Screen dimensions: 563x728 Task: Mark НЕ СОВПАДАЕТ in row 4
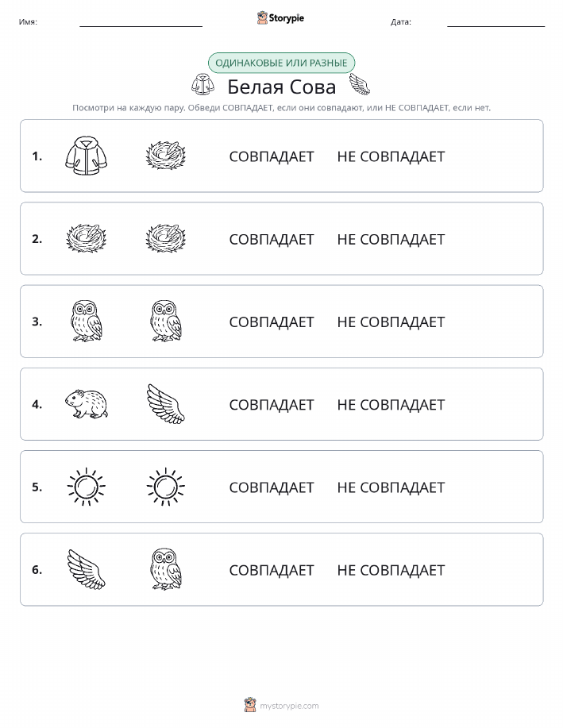[x=391, y=404]
